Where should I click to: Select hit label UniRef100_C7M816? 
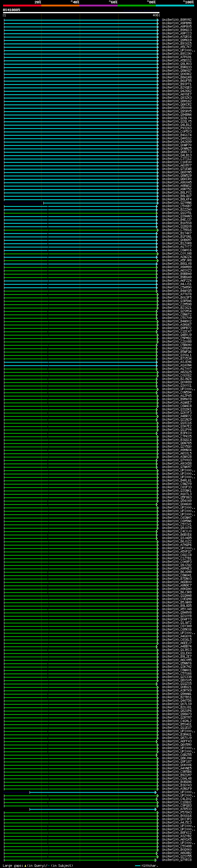click(x=177, y=230)
